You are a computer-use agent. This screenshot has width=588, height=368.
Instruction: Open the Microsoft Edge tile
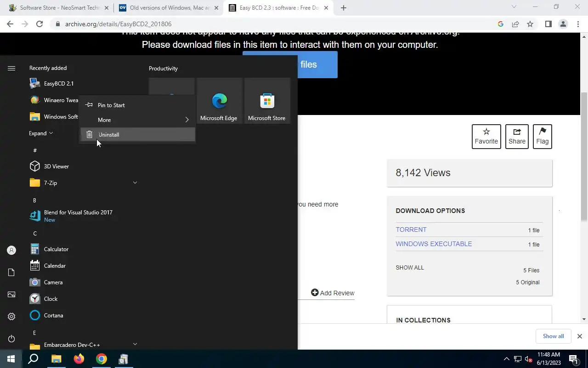(219, 101)
